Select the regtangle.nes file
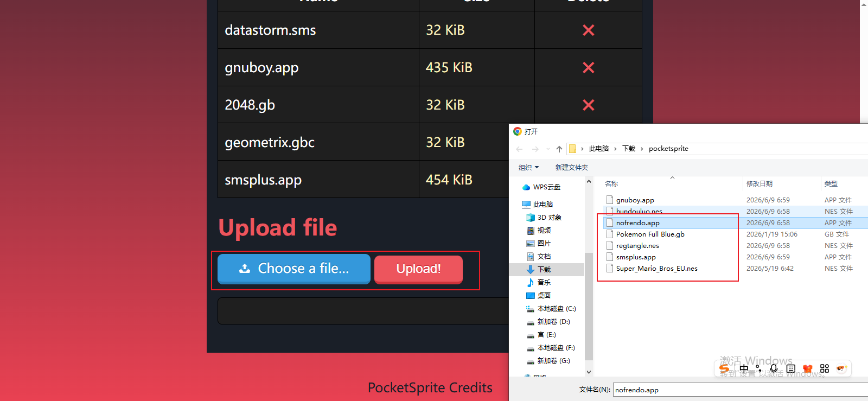This screenshot has height=401, width=868. point(637,246)
